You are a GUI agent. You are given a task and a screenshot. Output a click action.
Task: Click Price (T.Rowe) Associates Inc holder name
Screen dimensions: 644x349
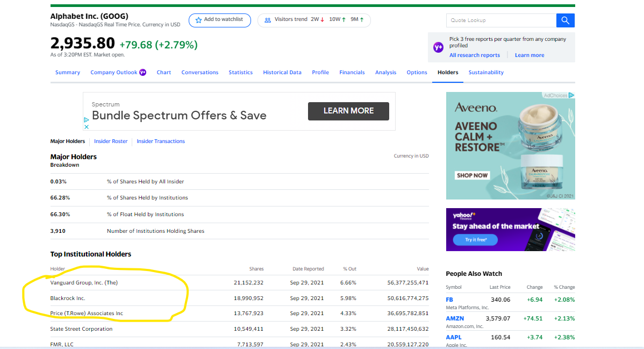pyautogui.click(x=87, y=314)
